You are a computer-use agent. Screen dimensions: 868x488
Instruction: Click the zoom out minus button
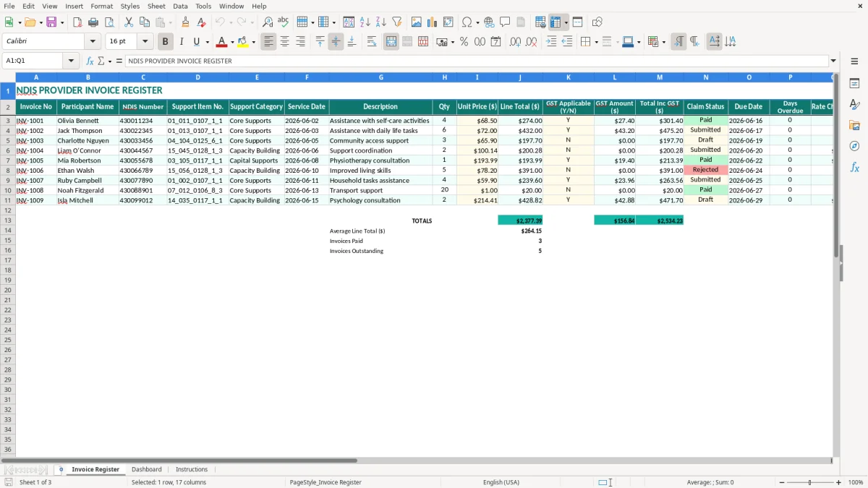[782, 482]
